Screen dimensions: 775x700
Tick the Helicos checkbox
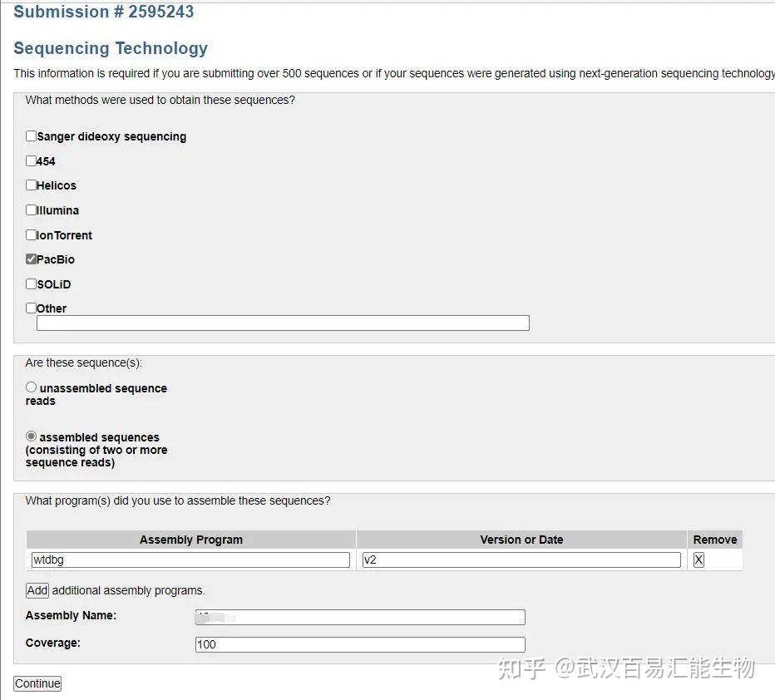[32, 185]
